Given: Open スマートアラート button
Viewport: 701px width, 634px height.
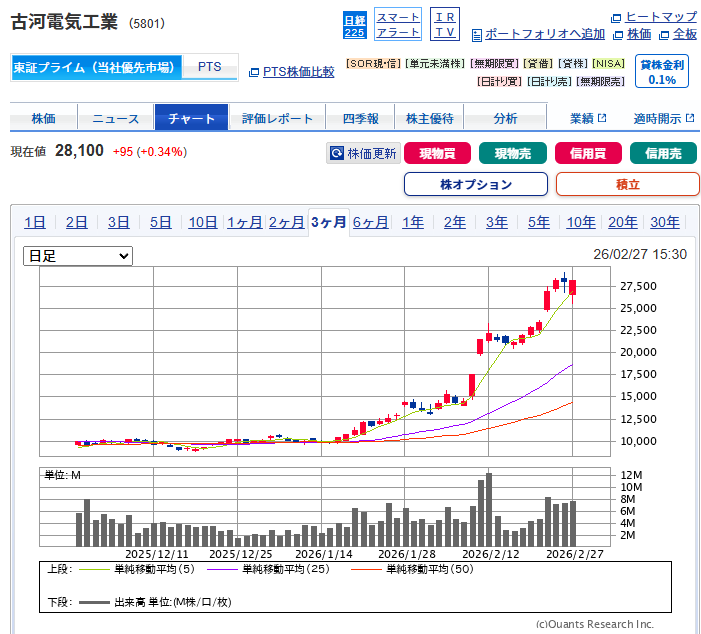Looking at the screenshot, I should (397, 24).
